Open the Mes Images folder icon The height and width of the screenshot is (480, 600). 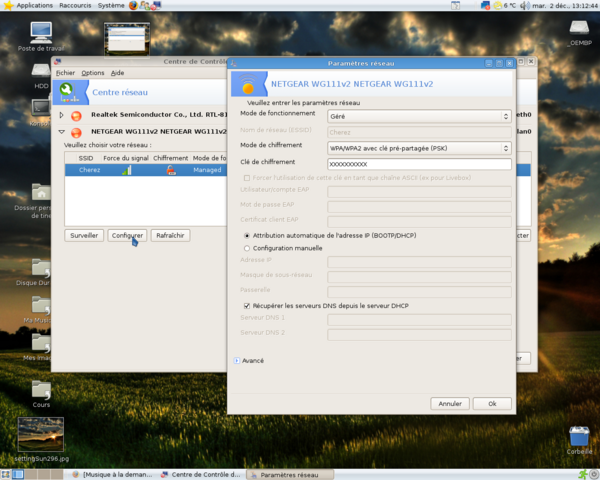(41, 343)
